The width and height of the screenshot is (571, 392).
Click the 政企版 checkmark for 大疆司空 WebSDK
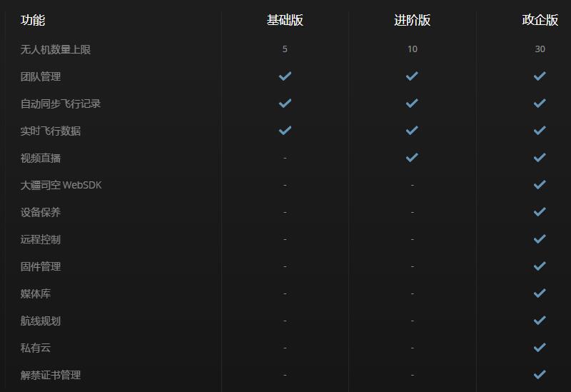coord(540,185)
